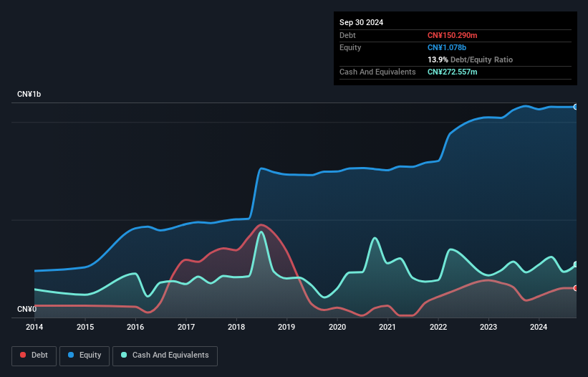This screenshot has width=588, height=377.
Task: Click the 2018 x-axis label
Action: pyautogui.click(x=236, y=327)
